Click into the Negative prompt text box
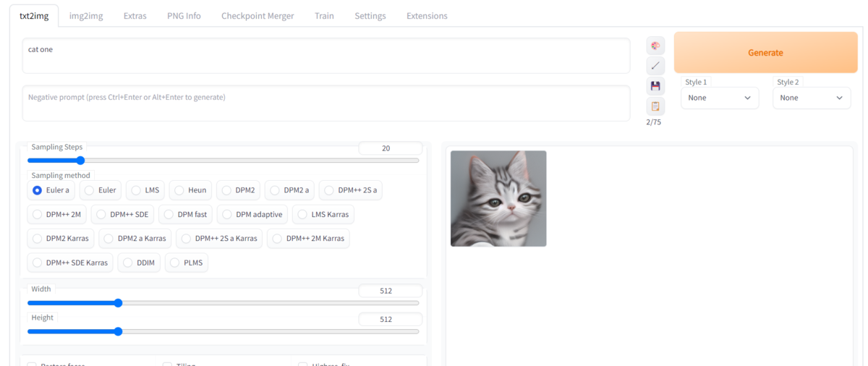 coord(326,103)
